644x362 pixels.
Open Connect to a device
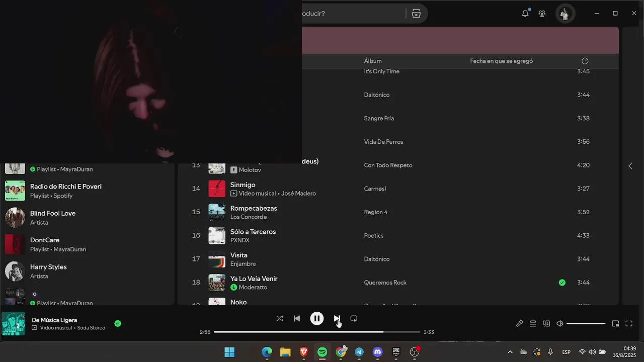[x=546, y=324]
